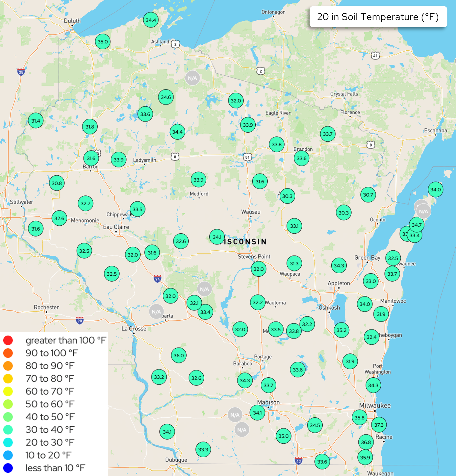Select the 30.8 marker south of Barron

click(57, 183)
